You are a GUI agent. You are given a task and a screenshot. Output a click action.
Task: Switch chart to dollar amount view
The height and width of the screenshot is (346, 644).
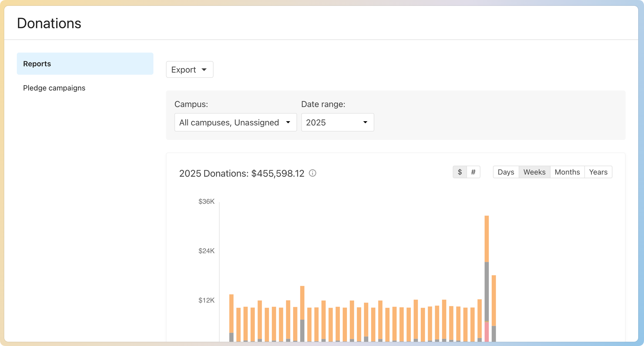(x=459, y=172)
